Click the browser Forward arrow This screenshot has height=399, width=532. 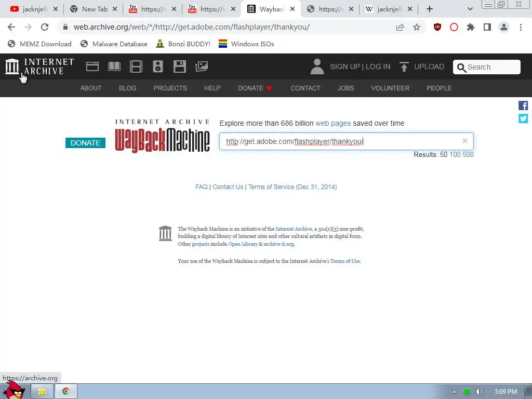pos(28,27)
